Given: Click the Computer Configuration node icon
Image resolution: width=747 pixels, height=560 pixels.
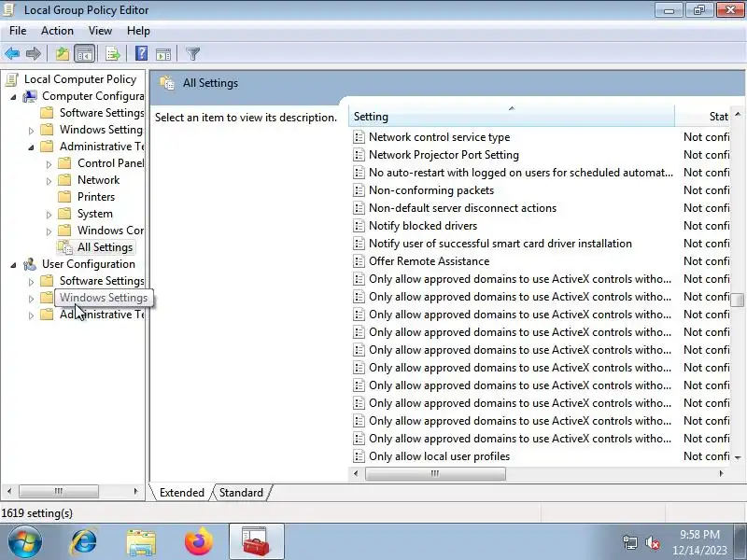Looking at the screenshot, I should point(30,96).
